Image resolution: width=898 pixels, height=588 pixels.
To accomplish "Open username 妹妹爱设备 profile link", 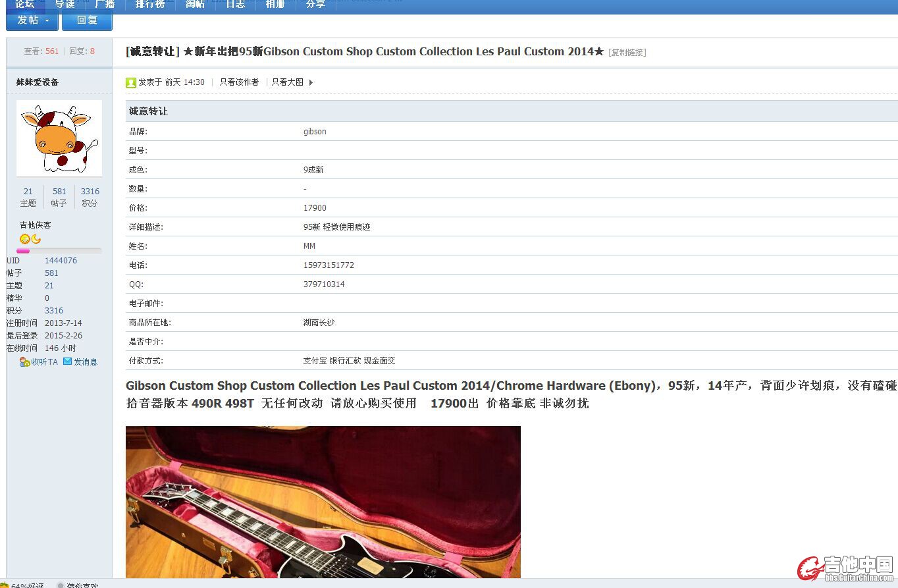I will click(x=38, y=82).
